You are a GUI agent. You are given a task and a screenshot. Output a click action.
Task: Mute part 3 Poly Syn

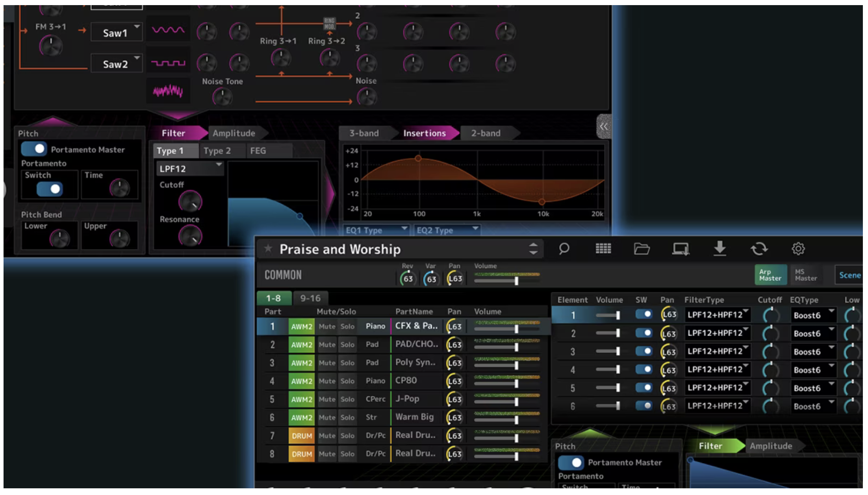(x=327, y=363)
